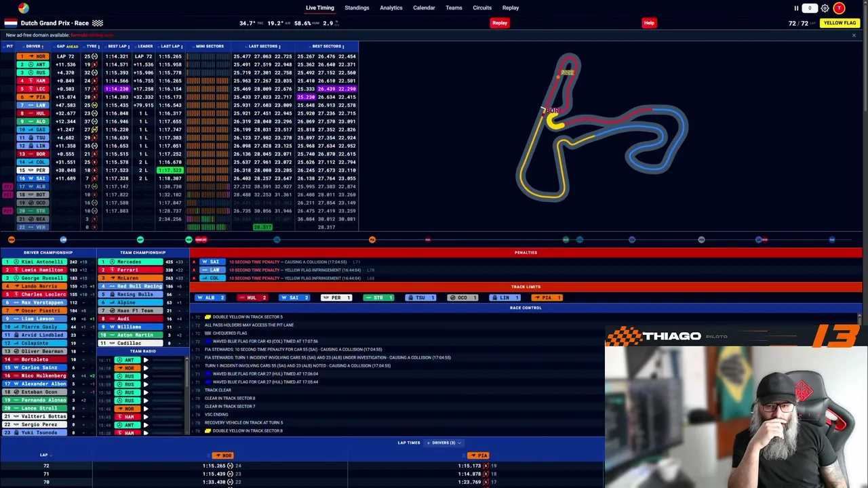This screenshot has width=868, height=488.
Task: Sort by the LAST SECTORS column header
Action: pos(264,46)
